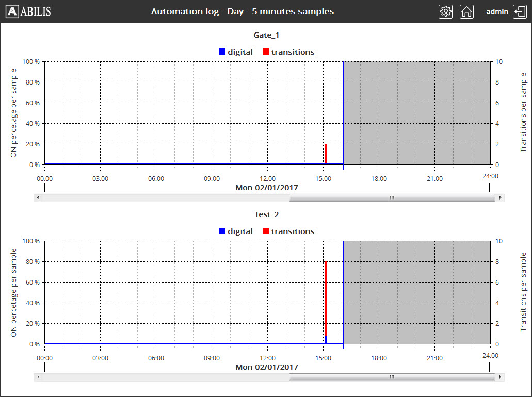532x397 pixels.
Task: Click the admin username label
Action: 497,11
